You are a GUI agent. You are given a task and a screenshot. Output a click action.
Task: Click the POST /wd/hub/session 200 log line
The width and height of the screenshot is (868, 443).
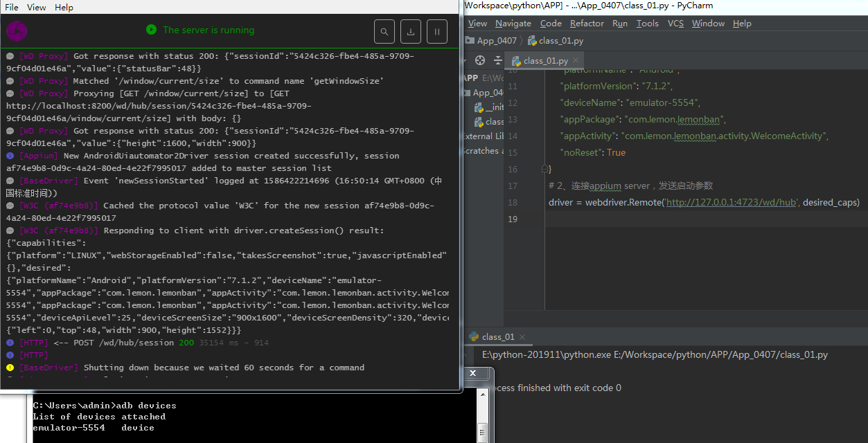[137, 343]
